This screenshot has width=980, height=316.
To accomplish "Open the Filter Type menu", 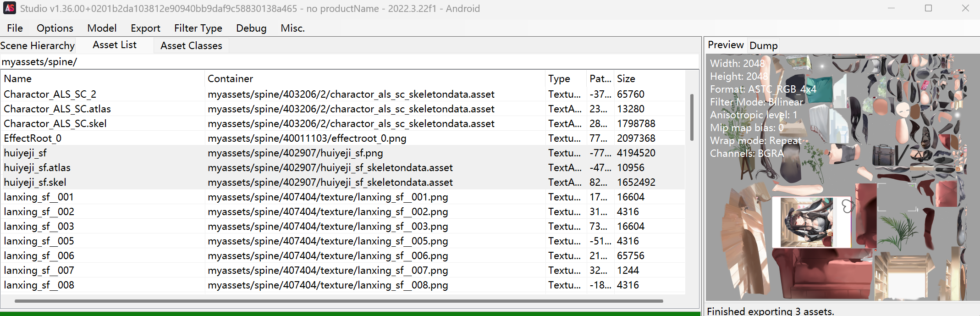I will (x=198, y=28).
